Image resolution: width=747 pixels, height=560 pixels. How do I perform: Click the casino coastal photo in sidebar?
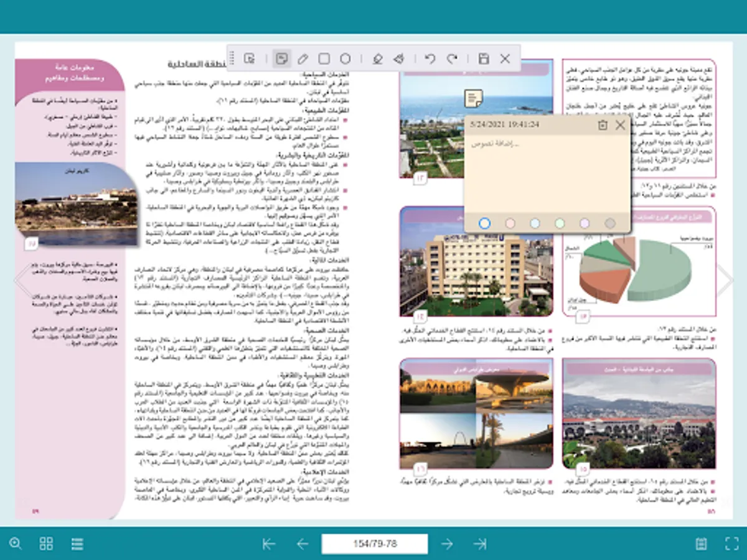(x=76, y=206)
